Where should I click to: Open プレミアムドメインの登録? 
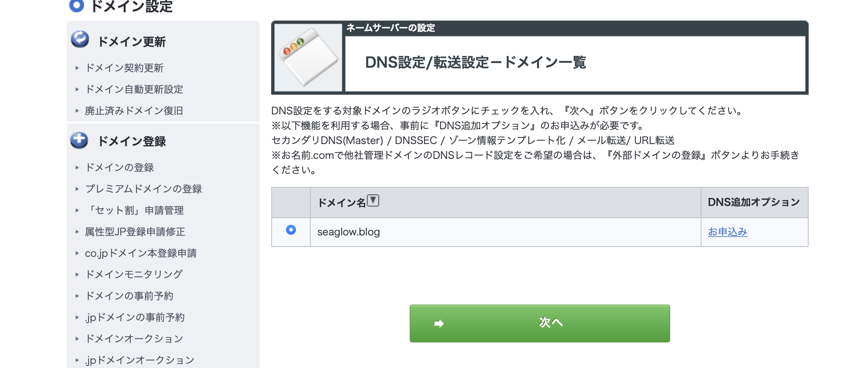tap(143, 189)
